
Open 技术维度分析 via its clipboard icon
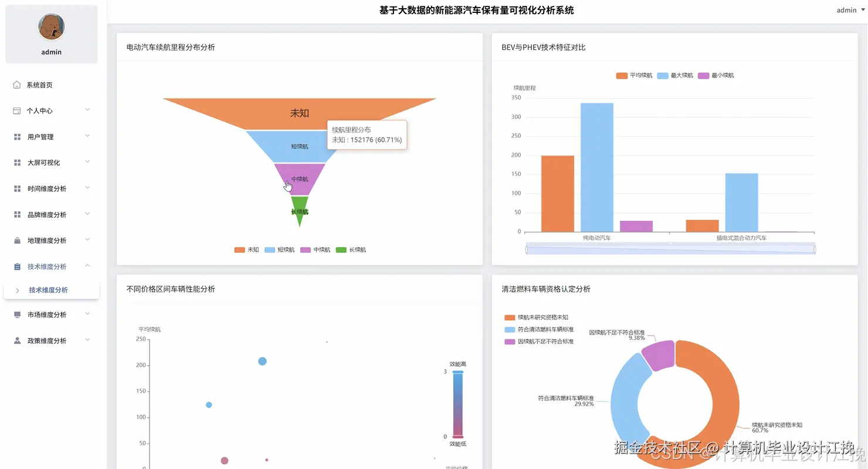click(x=16, y=266)
